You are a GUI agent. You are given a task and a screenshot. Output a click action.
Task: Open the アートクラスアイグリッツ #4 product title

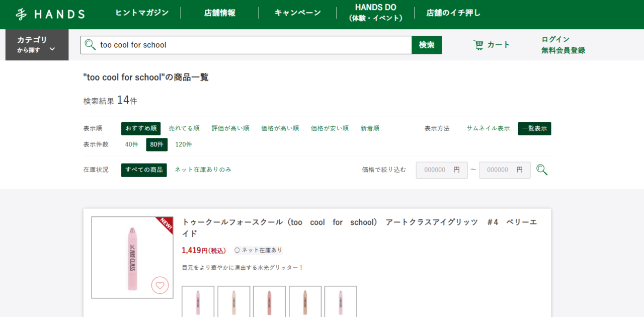(359, 228)
